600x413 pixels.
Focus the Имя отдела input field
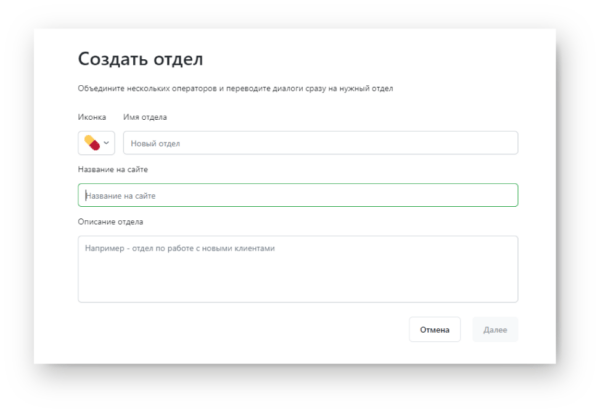(321, 143)
